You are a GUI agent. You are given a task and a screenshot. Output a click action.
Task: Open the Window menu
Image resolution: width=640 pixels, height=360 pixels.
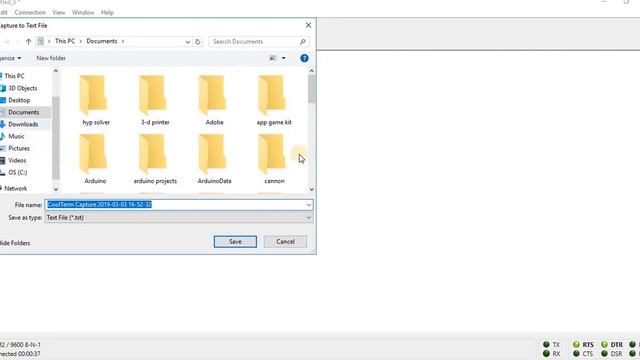click(83, 13)
